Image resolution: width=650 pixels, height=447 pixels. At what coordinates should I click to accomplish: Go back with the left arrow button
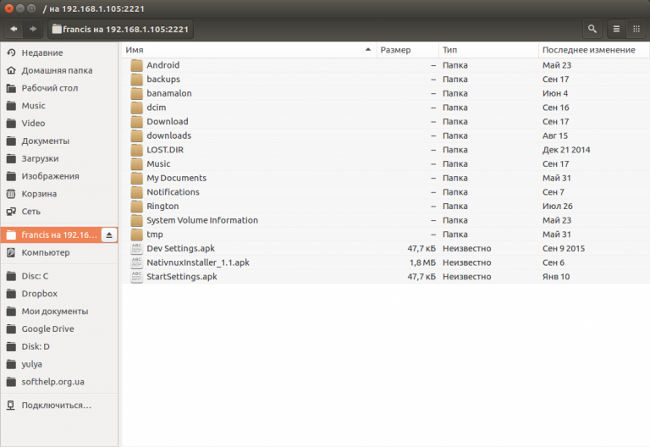click(x=14, y=29)
